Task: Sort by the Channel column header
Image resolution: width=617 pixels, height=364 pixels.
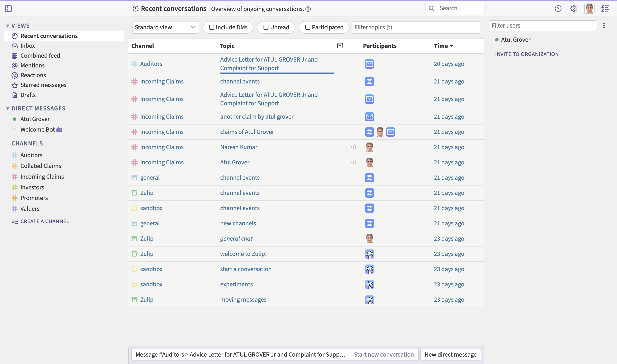Action: (x=143, y=46)
